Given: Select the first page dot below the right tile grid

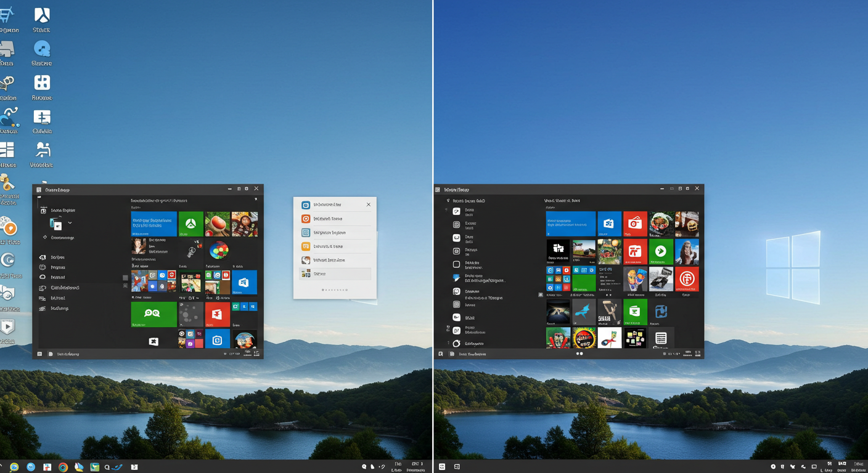Looking at the screenshot, I should click(x=578, y=354).
